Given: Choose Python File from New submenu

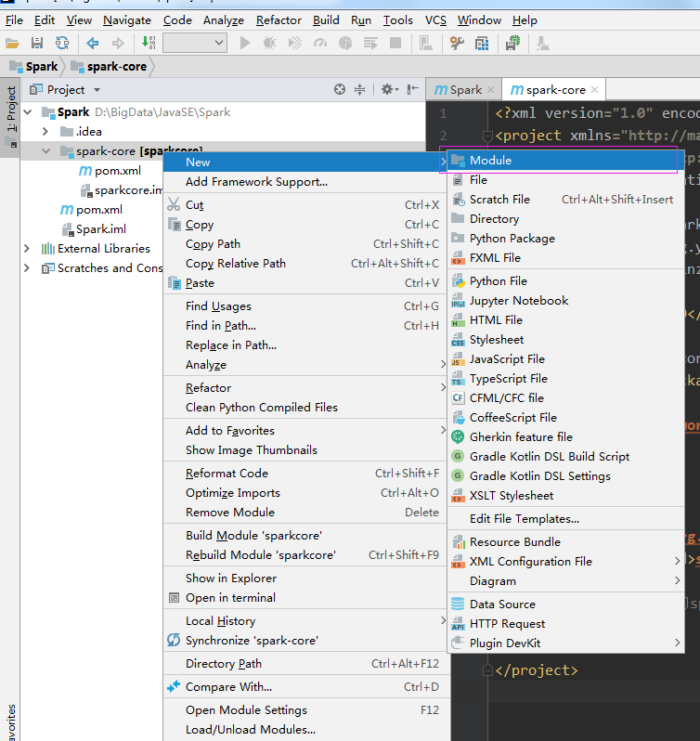Looking at the screenshot, I should pos(498,281).
